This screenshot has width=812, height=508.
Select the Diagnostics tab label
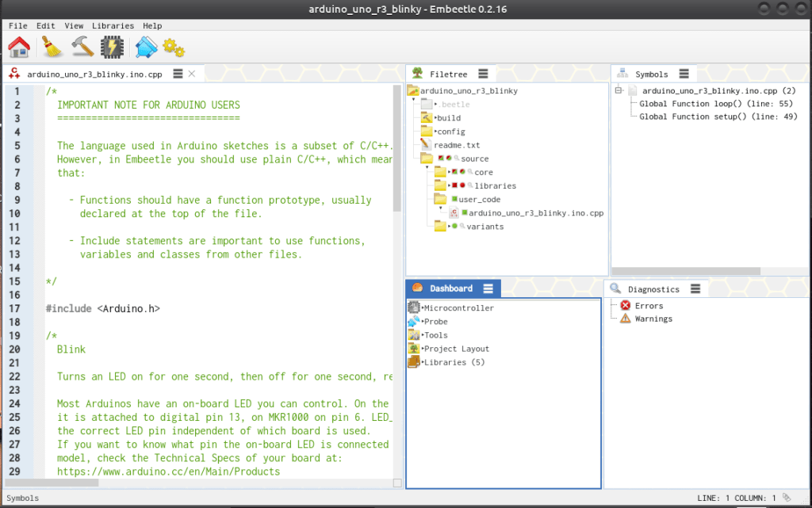click(x=653, y=289)
